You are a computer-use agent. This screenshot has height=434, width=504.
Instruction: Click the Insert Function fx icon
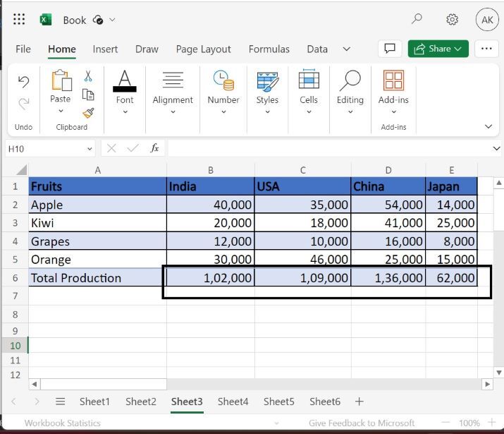(x=154, y=148)
